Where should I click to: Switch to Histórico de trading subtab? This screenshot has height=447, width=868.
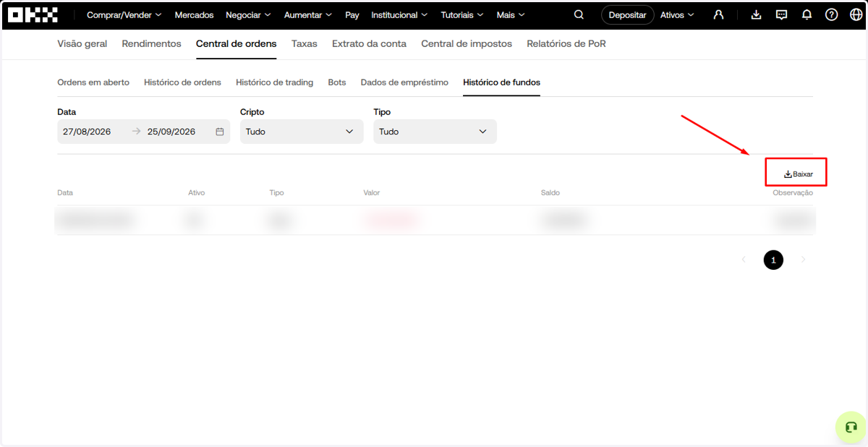(x=274, y=82)
